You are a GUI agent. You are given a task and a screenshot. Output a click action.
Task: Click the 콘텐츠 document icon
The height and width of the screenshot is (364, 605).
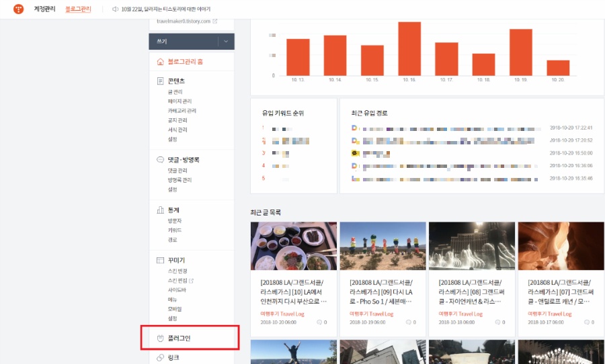pyautogui.click(x=160, y=81)
